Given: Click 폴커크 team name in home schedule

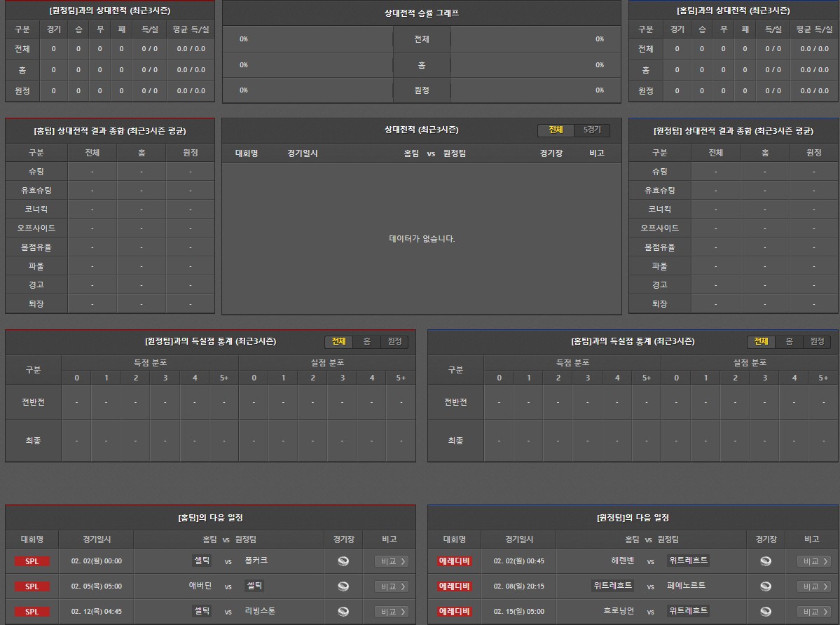Looking at the screenshot, I should pyautogui.click(x=256, y=561).
